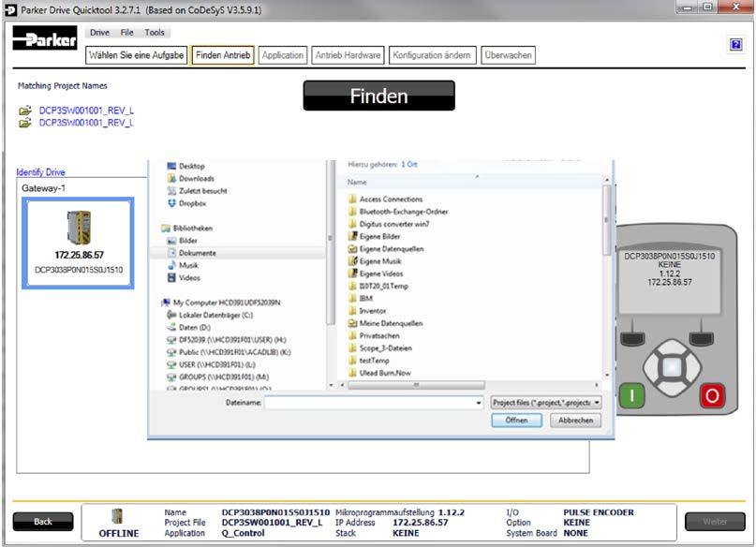
Task: Open second DCP3SW001001_REV_L project folder icon
Action: click(25, 123)
